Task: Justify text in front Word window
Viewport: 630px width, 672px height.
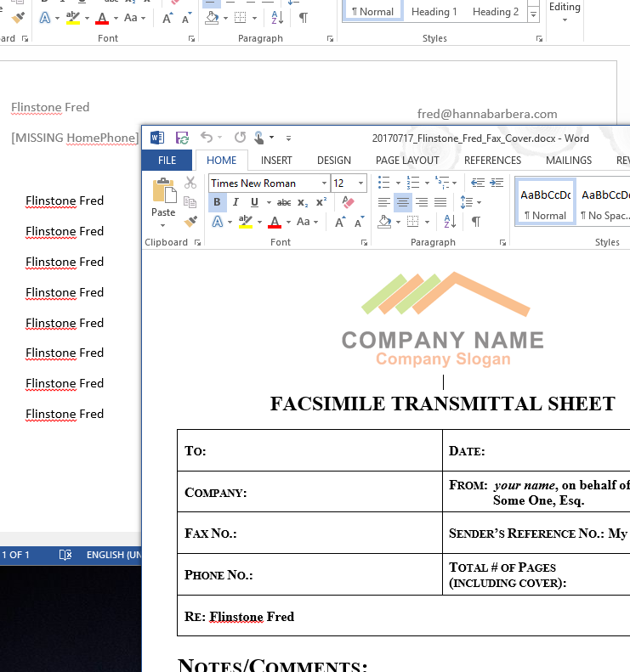Action: pyautogui.click(x=440, y=202)
